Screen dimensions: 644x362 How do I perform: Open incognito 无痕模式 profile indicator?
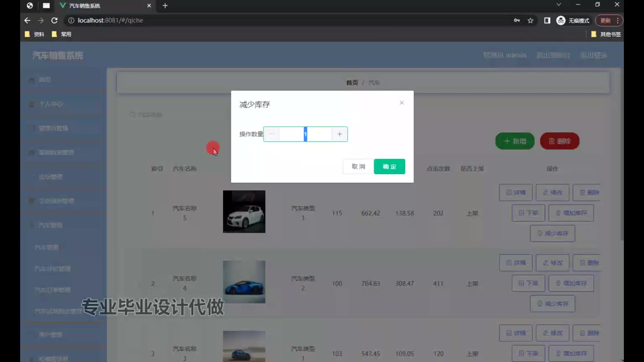pos(573,20)
